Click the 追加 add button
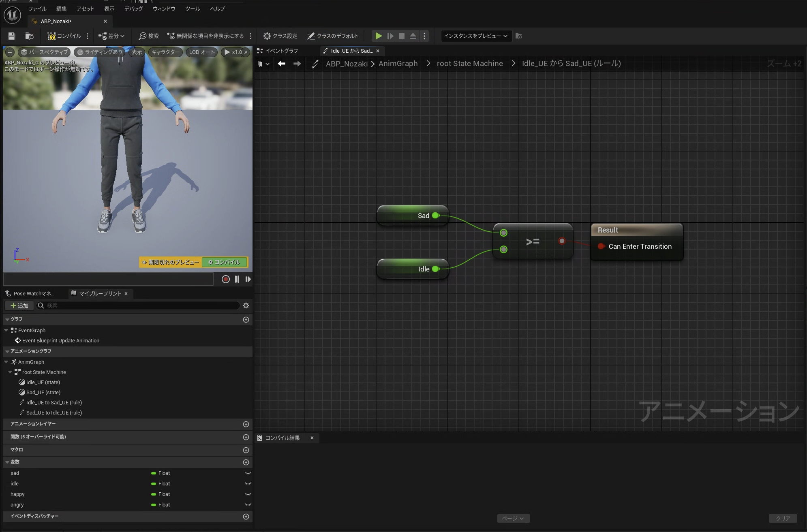The width and height of the screenshot is (807, 532). (x=19, y=306)
